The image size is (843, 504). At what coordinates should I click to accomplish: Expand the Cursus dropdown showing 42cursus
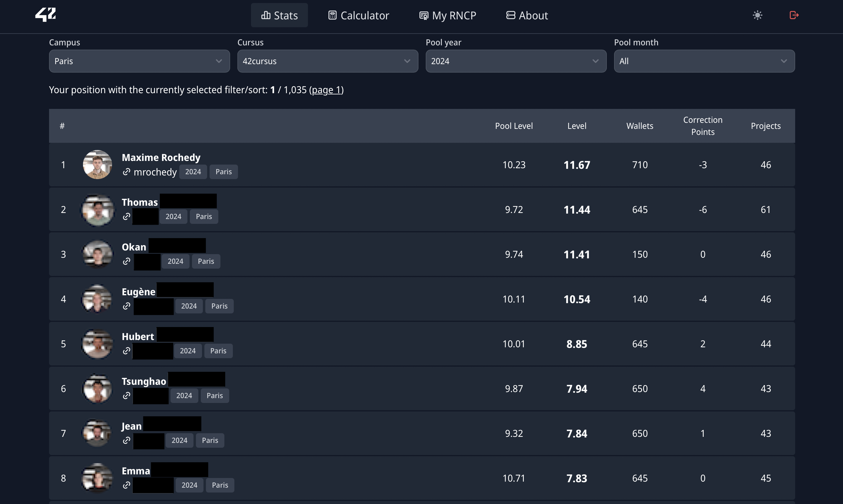tap(327, 61)
